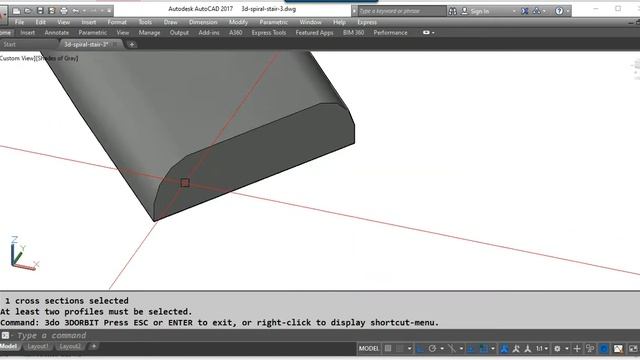
Task: Click the Open file icon in Quick Access toolbar
Action: 28,11
